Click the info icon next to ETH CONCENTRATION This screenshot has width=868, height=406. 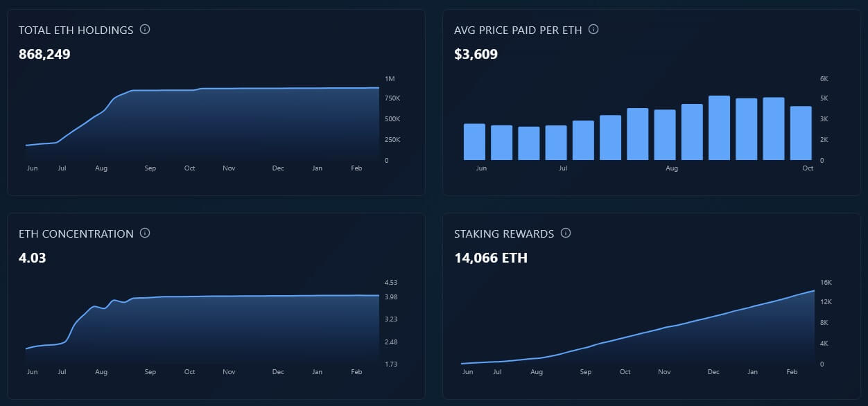(x=145, y=233)
